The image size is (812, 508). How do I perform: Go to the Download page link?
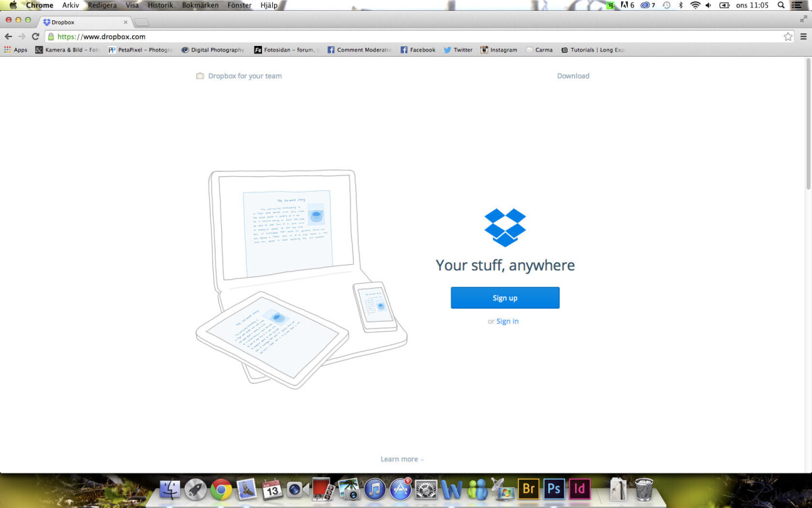tap(573, 76)
